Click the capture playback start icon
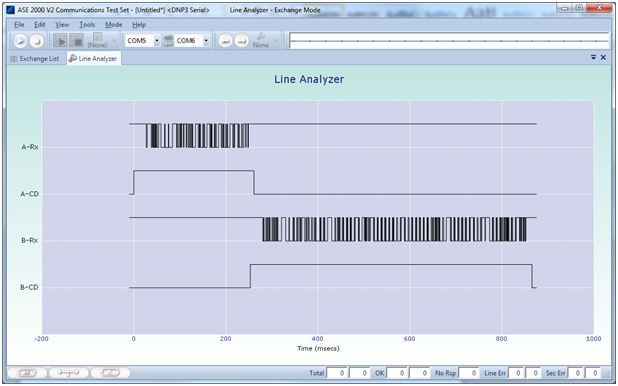 pos(60,41)
